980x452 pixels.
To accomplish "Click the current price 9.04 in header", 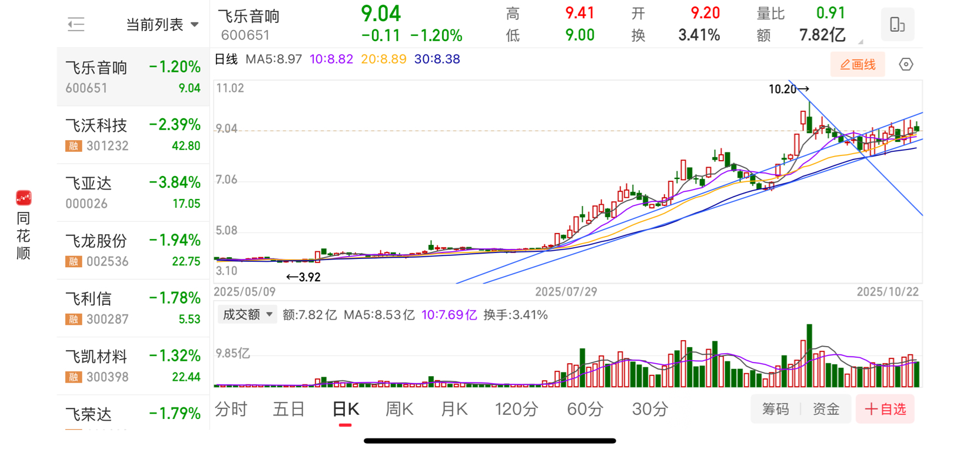I will [x=381, y=13].
